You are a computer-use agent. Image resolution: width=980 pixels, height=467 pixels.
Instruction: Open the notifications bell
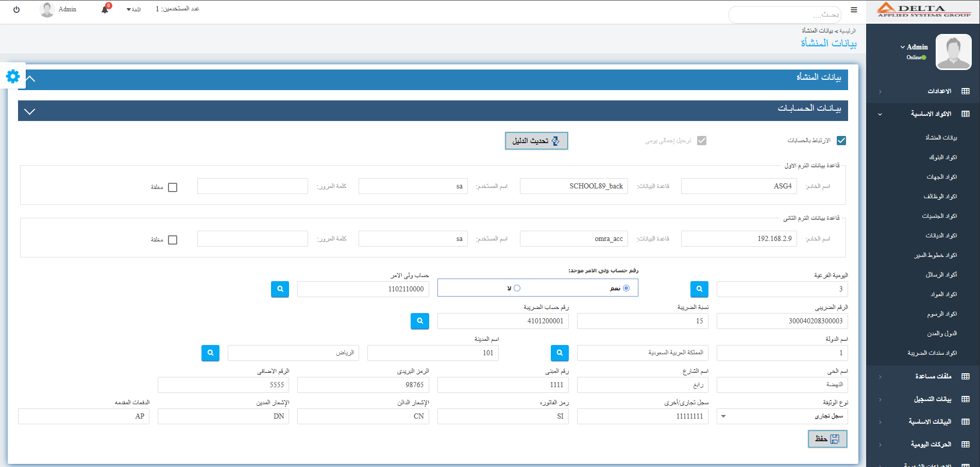(105, 9)
